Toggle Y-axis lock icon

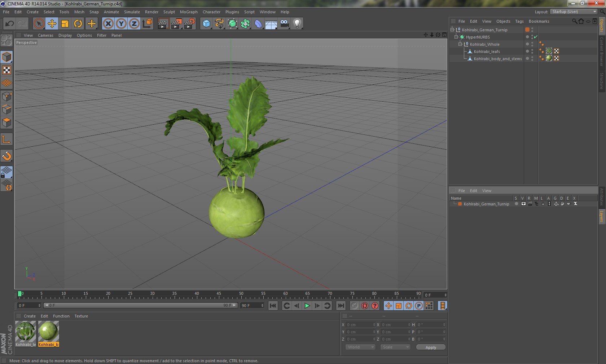click(x=121, y=24)
